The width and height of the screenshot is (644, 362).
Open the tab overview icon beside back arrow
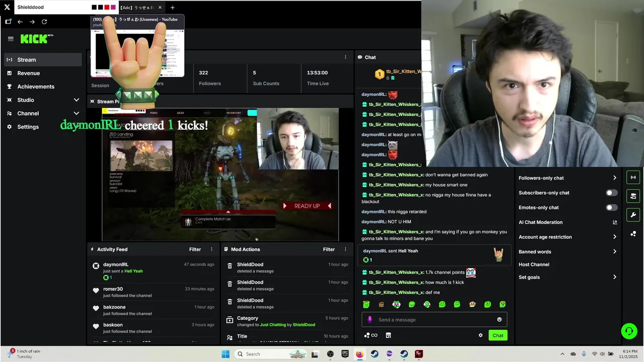(x=8, y=22)
